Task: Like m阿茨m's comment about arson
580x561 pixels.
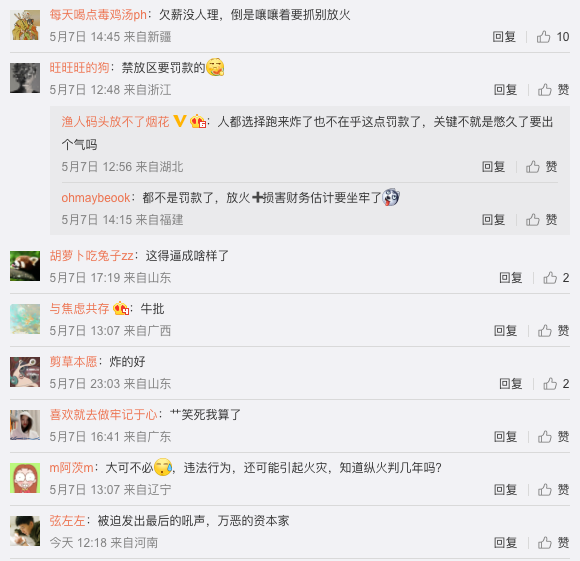Action: pyautogui.click(x=553, y=490)
